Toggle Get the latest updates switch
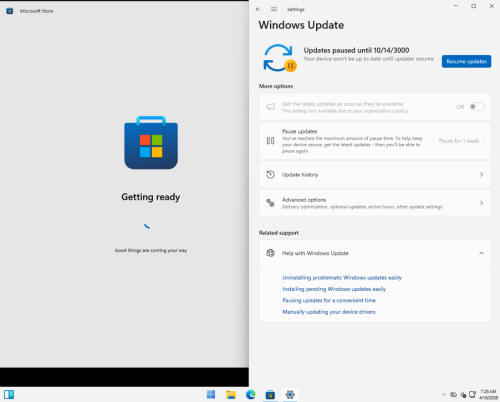Image resolution: width=500 pixels, height=402 pixels. tap(476, 107)
